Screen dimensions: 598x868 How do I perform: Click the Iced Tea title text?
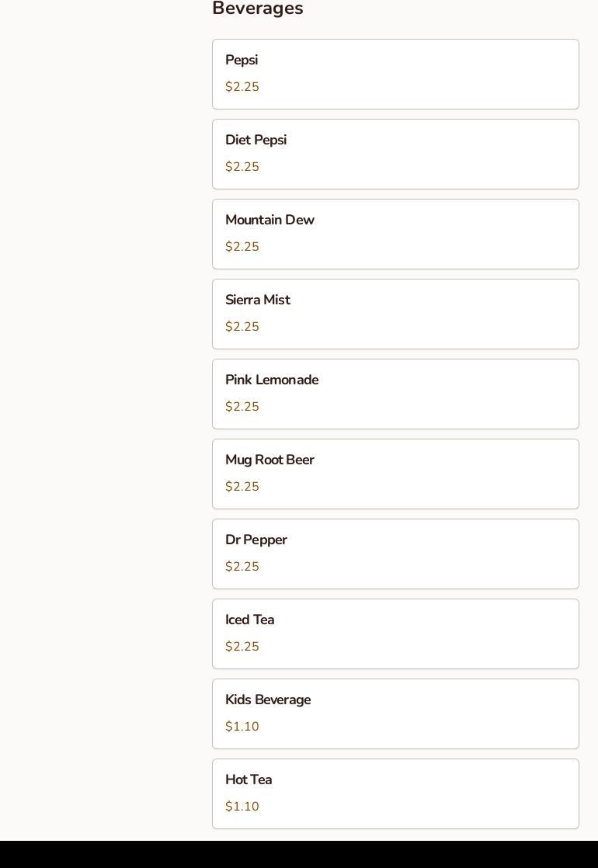coord(250,620)
